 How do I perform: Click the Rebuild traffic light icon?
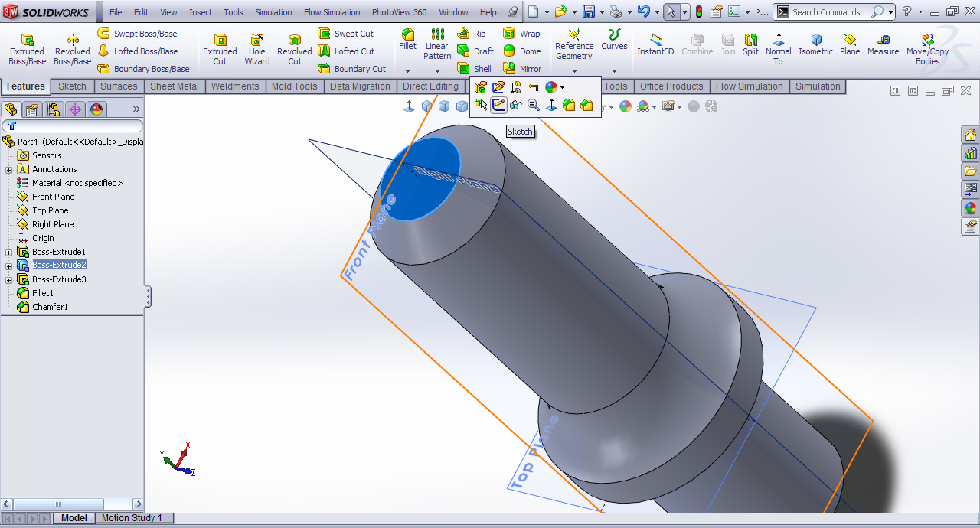click(x=698, y=12)
